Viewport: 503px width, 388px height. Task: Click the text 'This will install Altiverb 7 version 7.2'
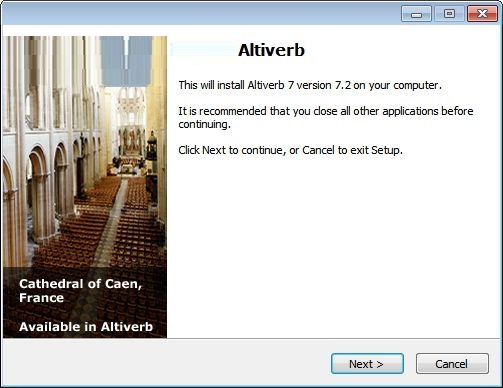point(265,85)
